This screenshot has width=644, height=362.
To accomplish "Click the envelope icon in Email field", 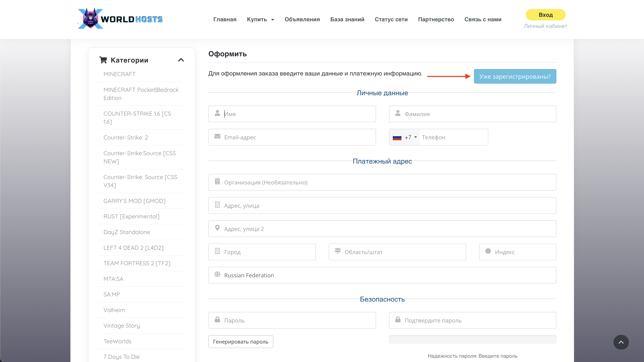I will [217, 136].
